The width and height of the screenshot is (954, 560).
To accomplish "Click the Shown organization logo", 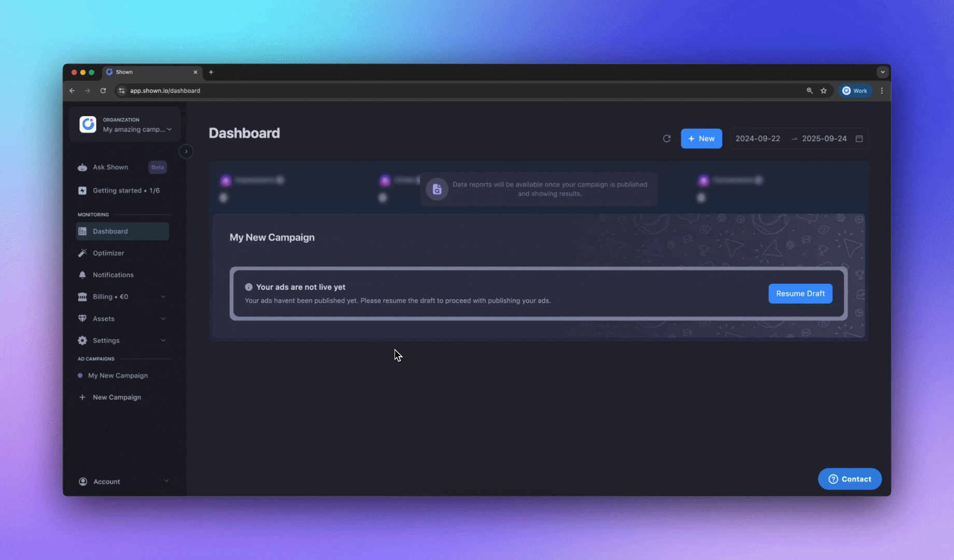I will click(88, 124).
